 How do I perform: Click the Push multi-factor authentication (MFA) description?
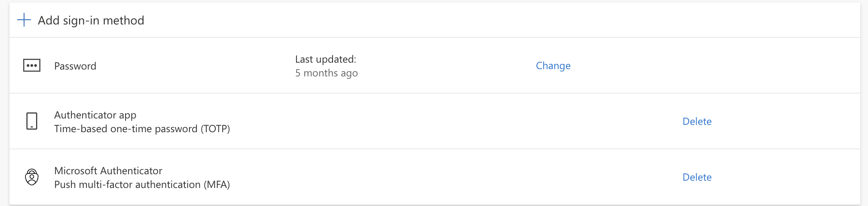tap(142, 185)
